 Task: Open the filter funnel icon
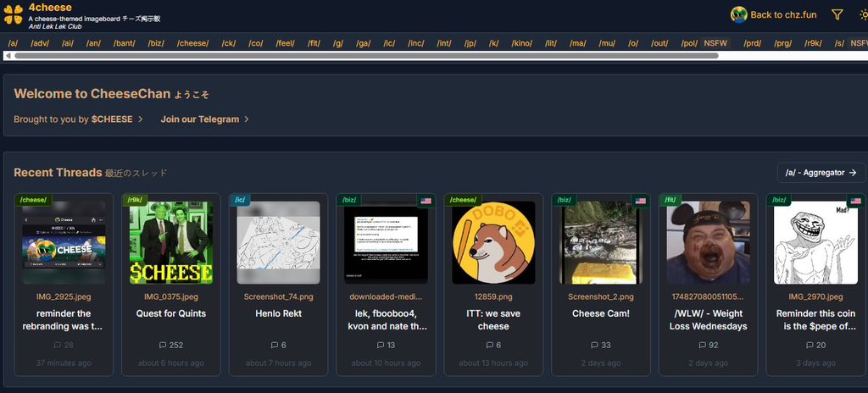point(837,15)
